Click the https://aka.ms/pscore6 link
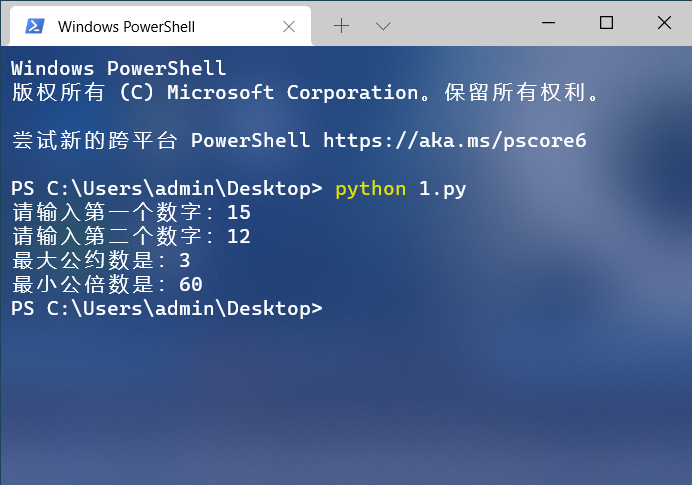The width and height of the screenshot is (692, 485). coord(455,141)
